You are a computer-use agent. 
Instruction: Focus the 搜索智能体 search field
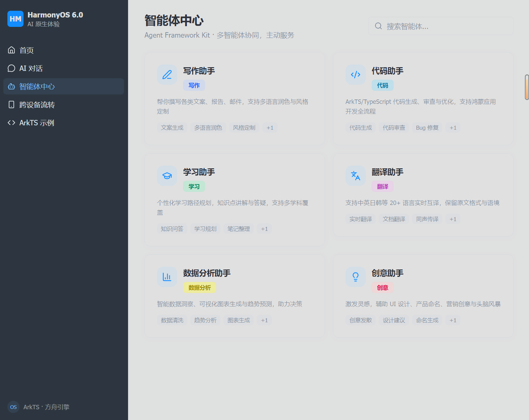(441, 26)
